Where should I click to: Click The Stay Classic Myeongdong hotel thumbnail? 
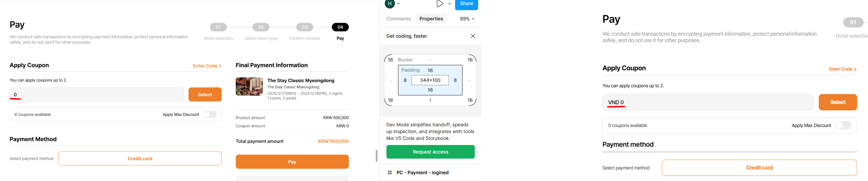(249, 87)
